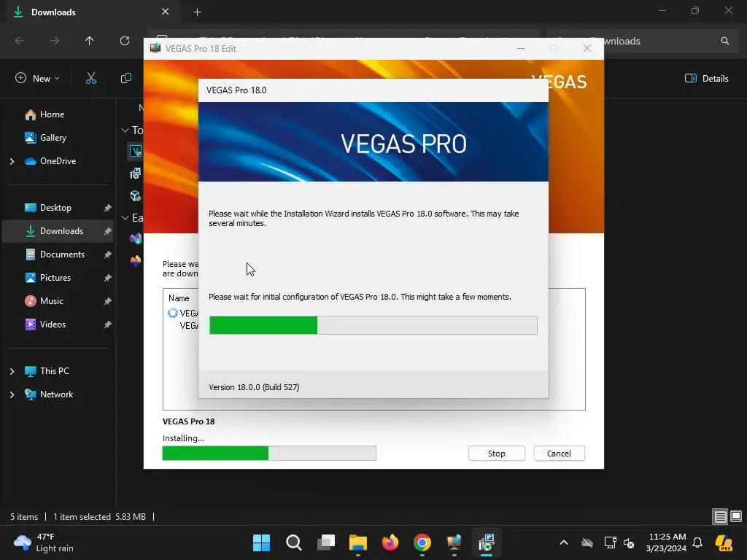The height and width of the screenshot is (560, 747).
Task: Collapse the Earlier file group
Action: click(125, 217)
